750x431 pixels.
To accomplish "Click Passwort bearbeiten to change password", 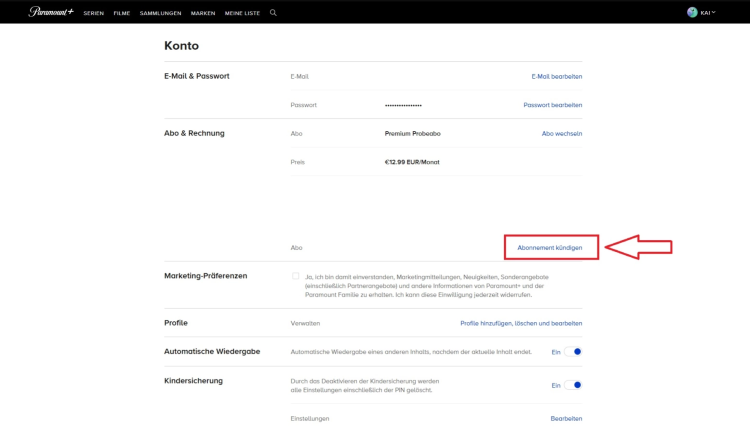I will 552,105.
